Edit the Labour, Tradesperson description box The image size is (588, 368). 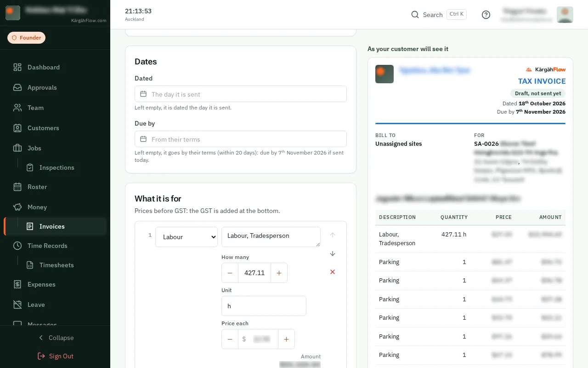tap(271, 236)
